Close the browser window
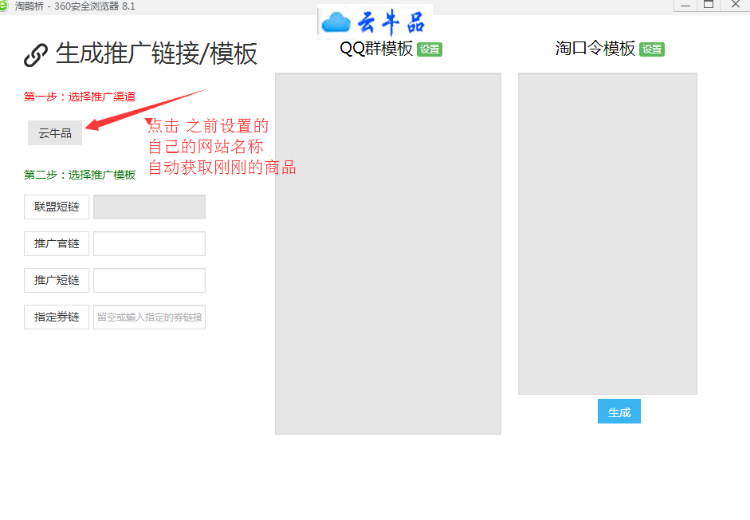Viewport: 750px width, 520px height. pos(736,5)
